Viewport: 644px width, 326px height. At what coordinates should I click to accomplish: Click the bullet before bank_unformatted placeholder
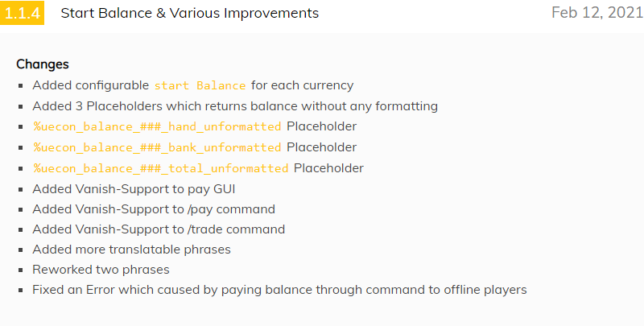click(x=21, y=148)
